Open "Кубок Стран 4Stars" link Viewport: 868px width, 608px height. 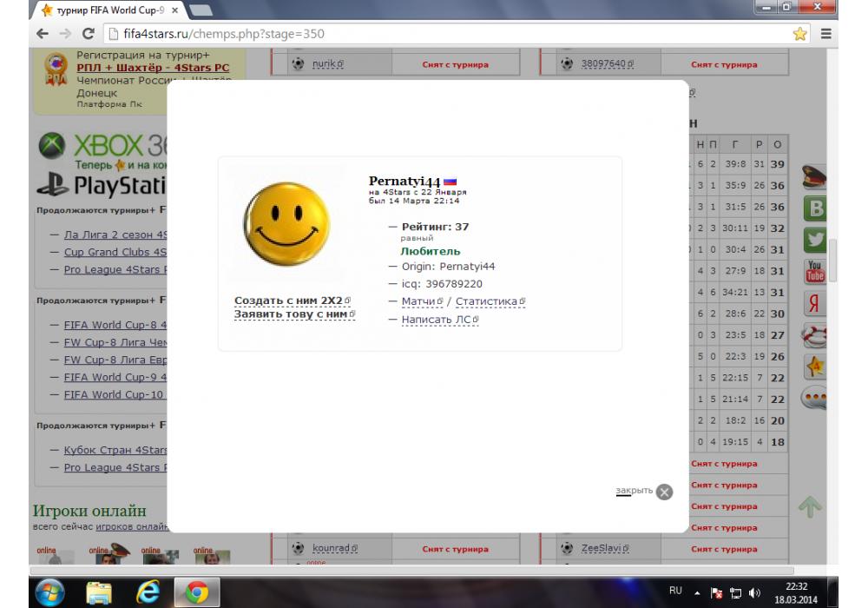tap(115, 450)
